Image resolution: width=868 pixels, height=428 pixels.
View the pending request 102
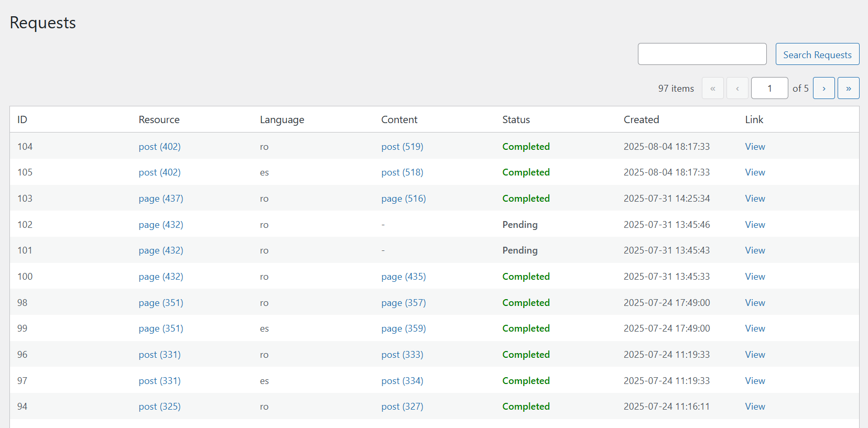tap(755, 225)
